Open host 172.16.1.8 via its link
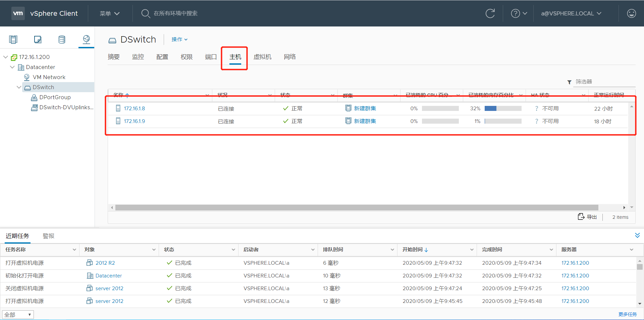This screenshot has width=644, height=320. coord(135,108)
